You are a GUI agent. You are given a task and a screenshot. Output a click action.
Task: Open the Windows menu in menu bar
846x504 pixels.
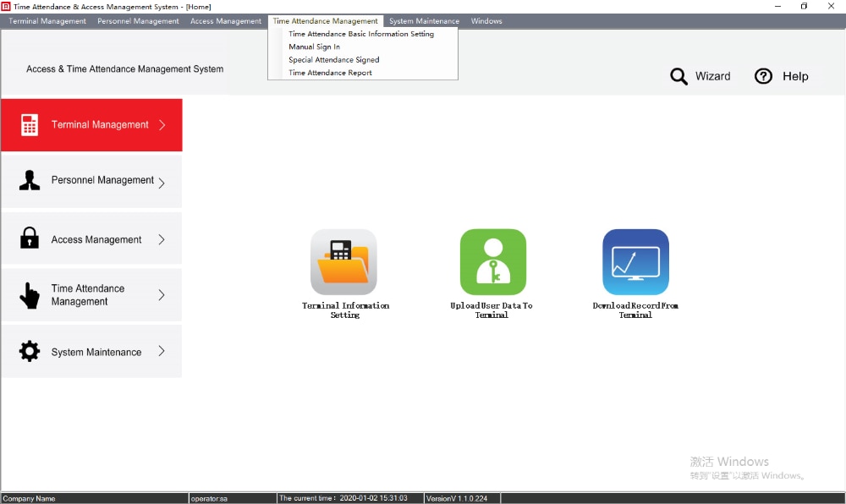[486, 21]
